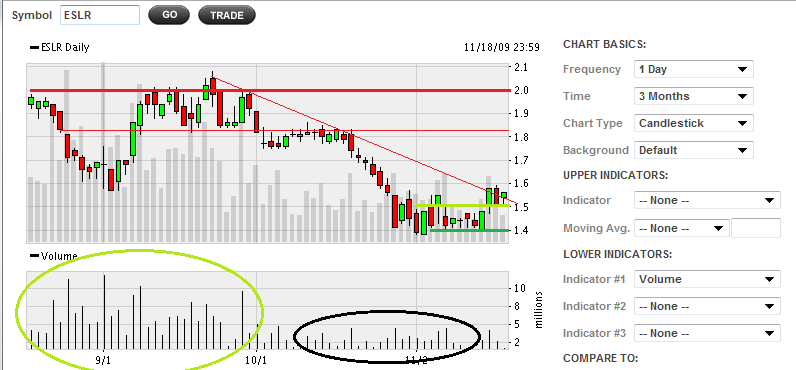Image resolution: width=796 pixels, height=370 pixels.
Task: Click the Symbol label
Action: (x=32, y=15)
